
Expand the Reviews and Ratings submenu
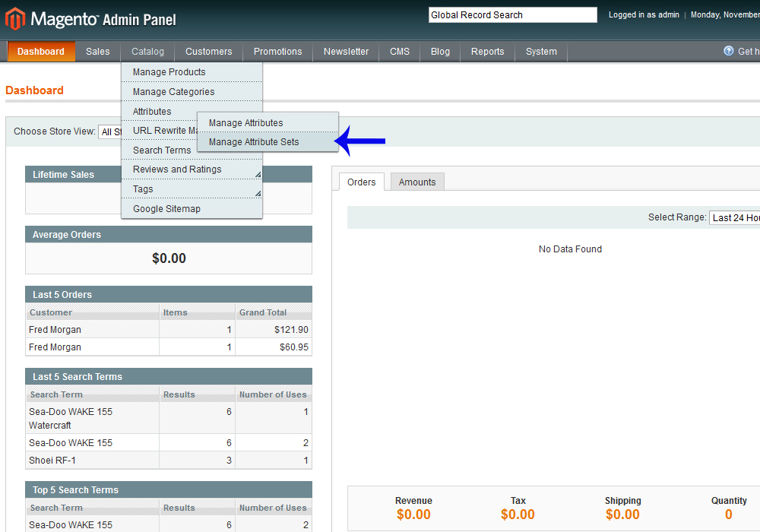pyautogui.click(x=192, y=169)
